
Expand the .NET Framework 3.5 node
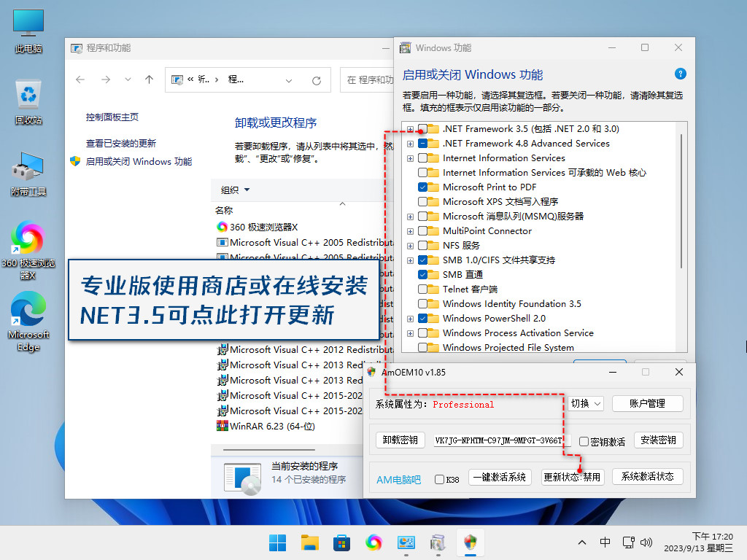coord(410,129)
